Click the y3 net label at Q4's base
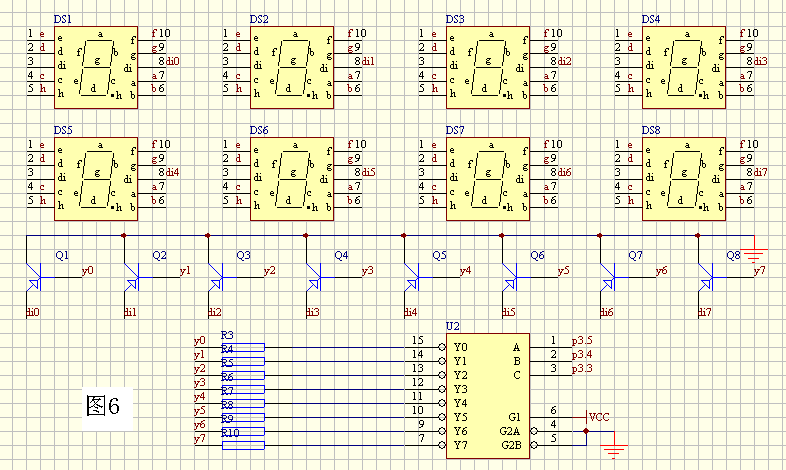This screenshot has width=786, height=470. point(368,271)
